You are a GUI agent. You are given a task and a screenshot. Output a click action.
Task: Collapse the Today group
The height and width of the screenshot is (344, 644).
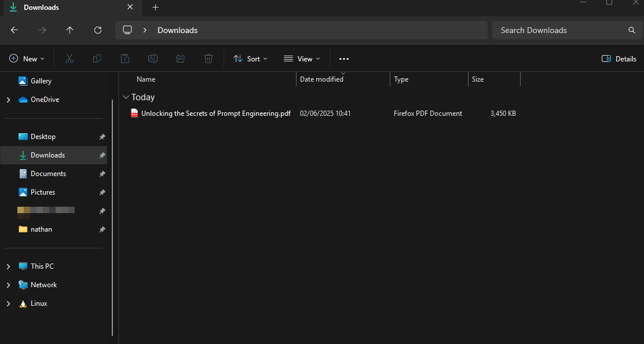[126, 97]
